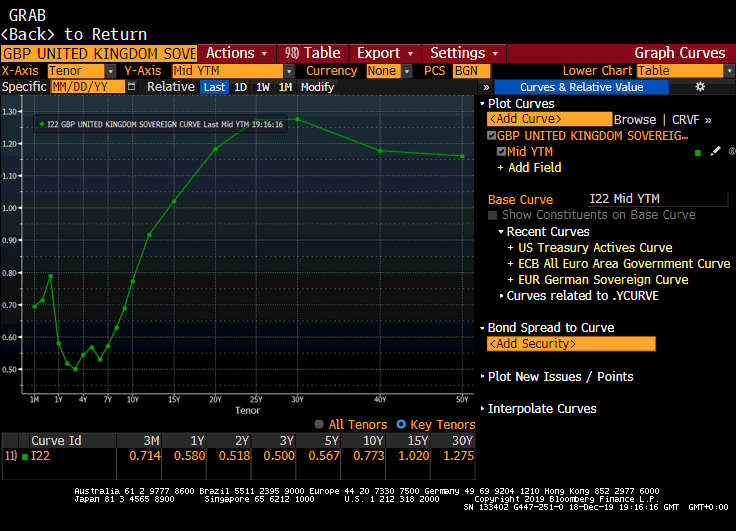This screenshot has height=531, width=736.
Task: Click the Browse link
Action: (635, 119)
